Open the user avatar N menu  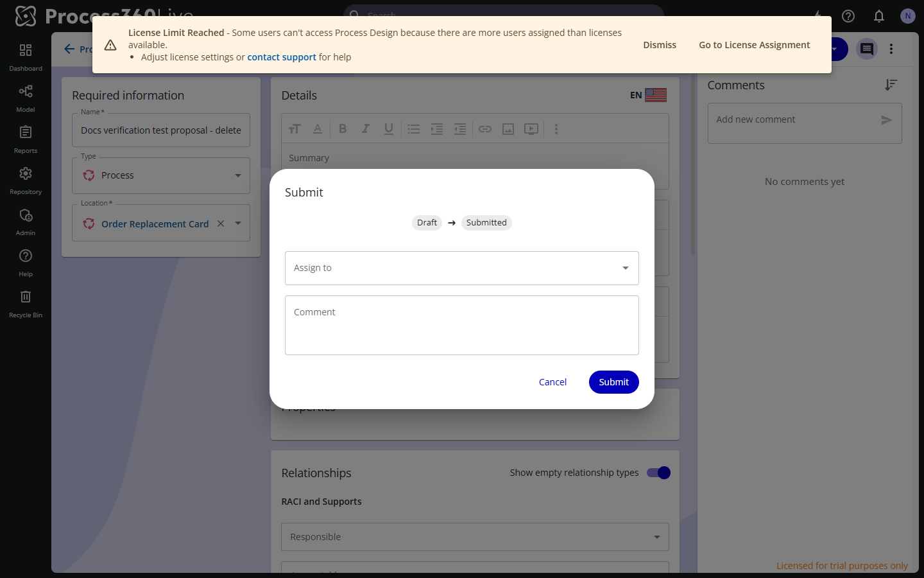(907, 16)
